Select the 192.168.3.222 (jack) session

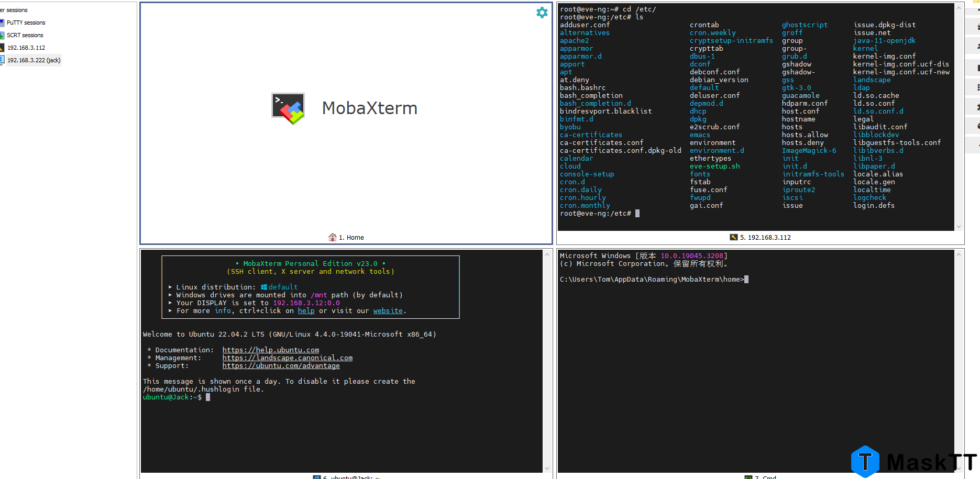34,60
